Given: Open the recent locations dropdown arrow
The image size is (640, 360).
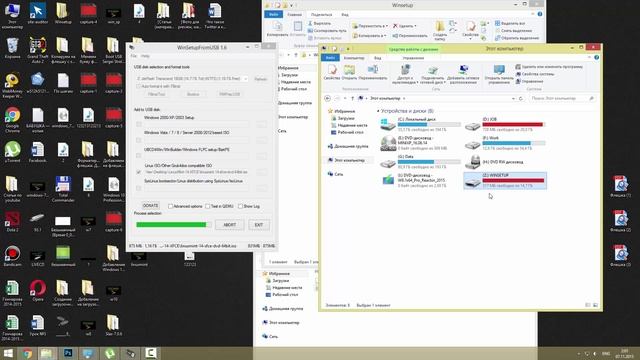Looking at the screenshot, I should tap(345, 98).
